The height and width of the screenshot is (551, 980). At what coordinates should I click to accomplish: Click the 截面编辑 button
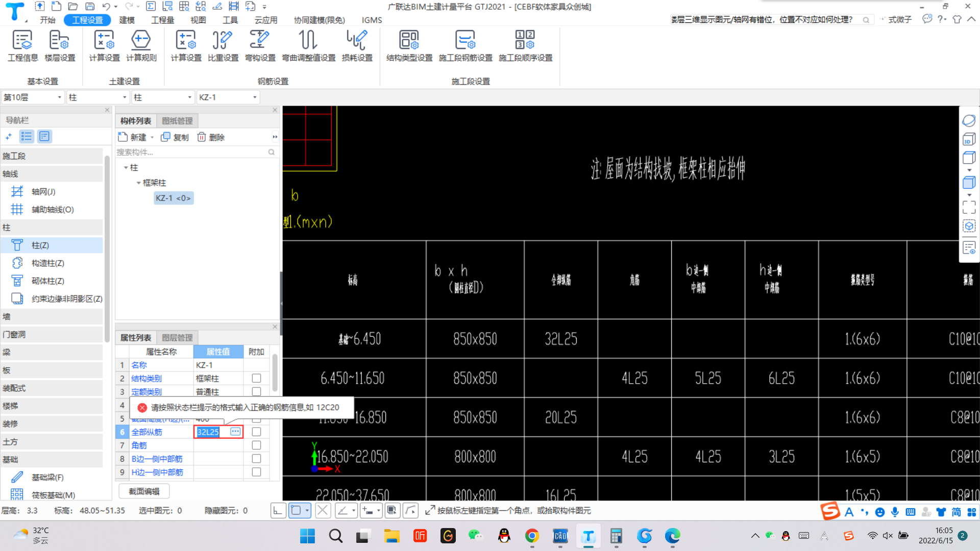(x=144, y=491)
